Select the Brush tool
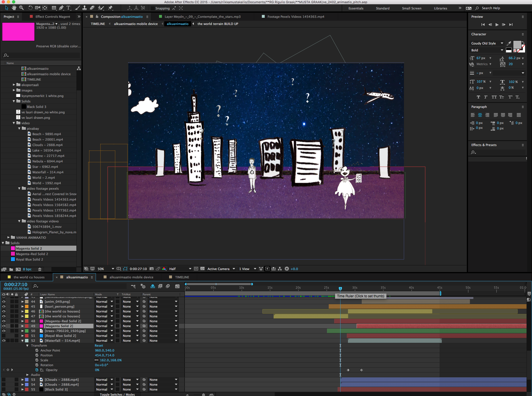 point(78,8)
